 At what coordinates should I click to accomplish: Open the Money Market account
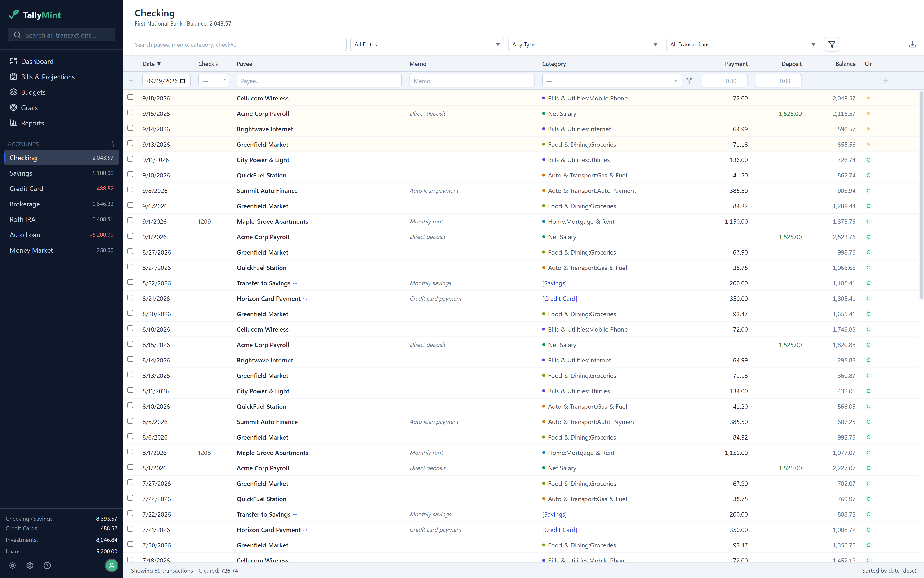[x=61, y=250]
